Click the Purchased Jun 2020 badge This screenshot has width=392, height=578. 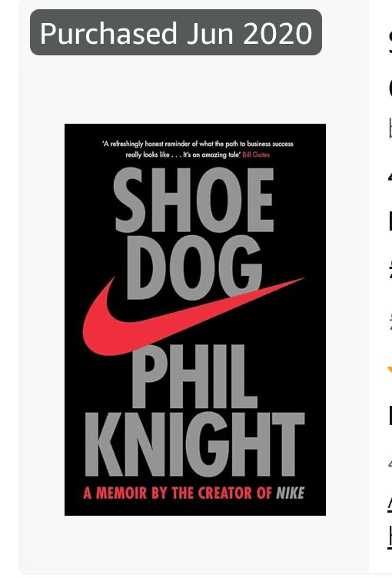[176, 32]
